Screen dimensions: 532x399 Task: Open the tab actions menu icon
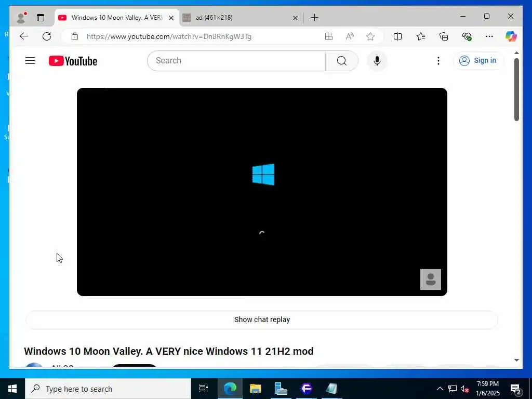point(41,17)
